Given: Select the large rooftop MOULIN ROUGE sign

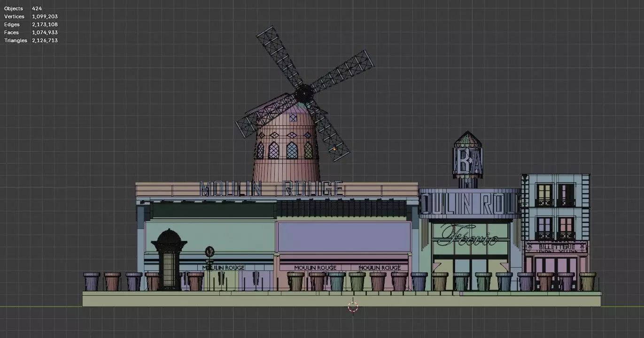Looking at the screenshot, I should (272, 189).
